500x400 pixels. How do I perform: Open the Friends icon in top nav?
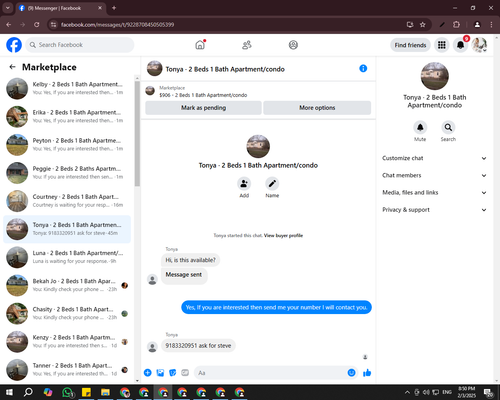coord(247,45)
